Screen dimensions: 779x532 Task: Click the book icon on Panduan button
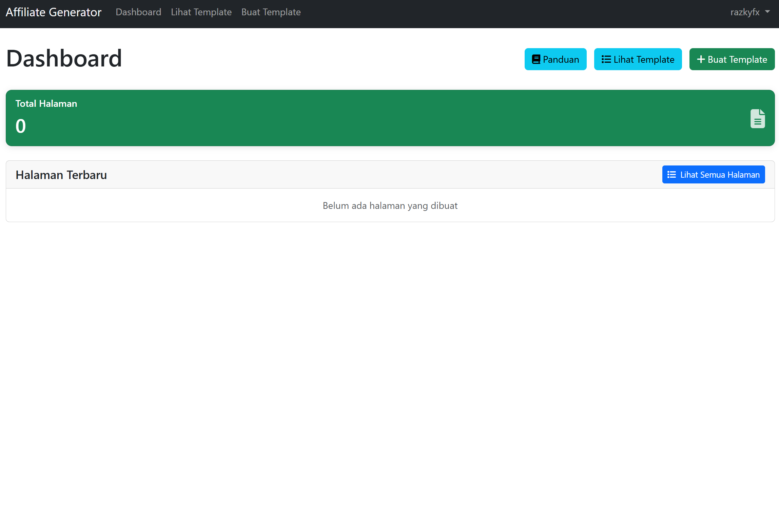(536, 59)
